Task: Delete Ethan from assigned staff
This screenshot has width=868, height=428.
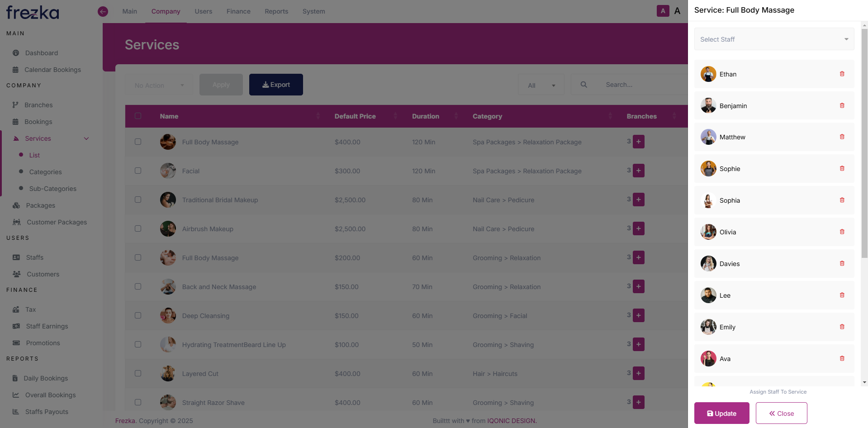Action: pos(842,74)
